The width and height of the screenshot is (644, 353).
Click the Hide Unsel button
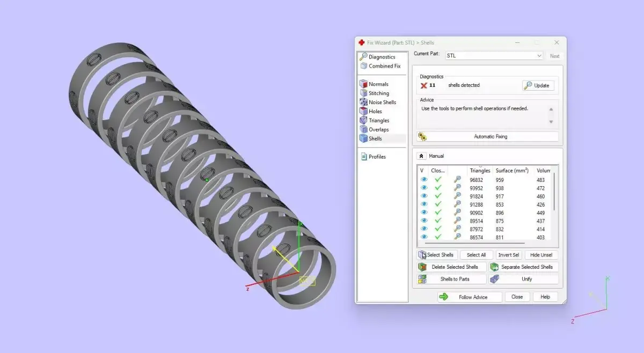(541, 255)
